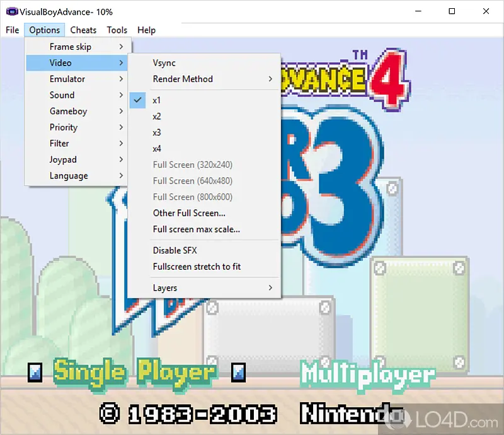Open the Joypad submenu
The image size is (504, 435).
click(x=63, y=159)
